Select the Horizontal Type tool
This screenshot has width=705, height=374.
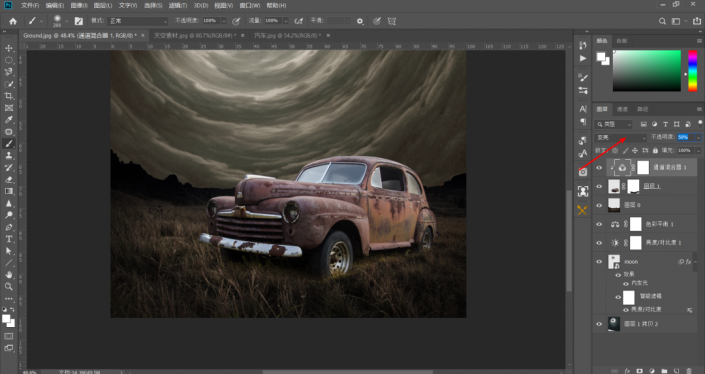point(9,239)
